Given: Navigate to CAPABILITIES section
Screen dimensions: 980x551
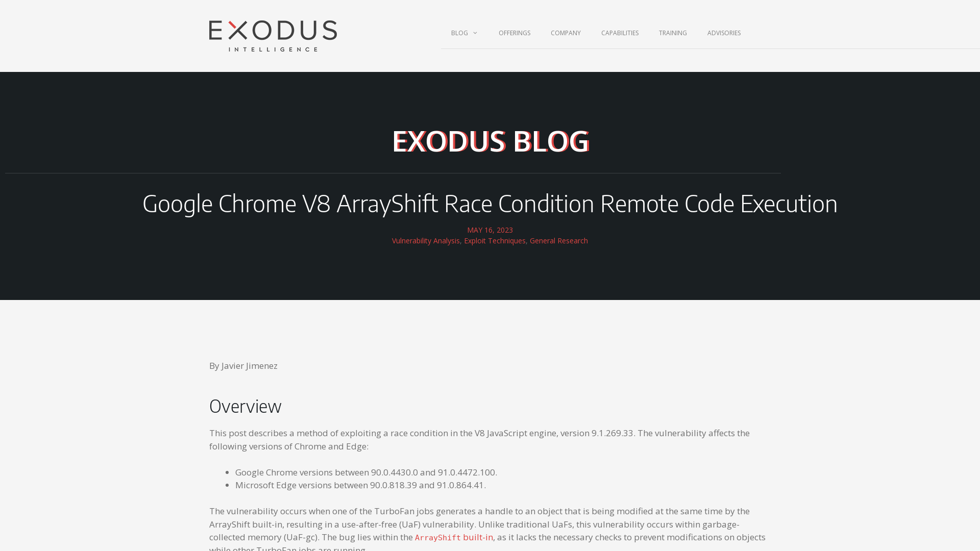Looking at the screenshot, I should 620,32.
